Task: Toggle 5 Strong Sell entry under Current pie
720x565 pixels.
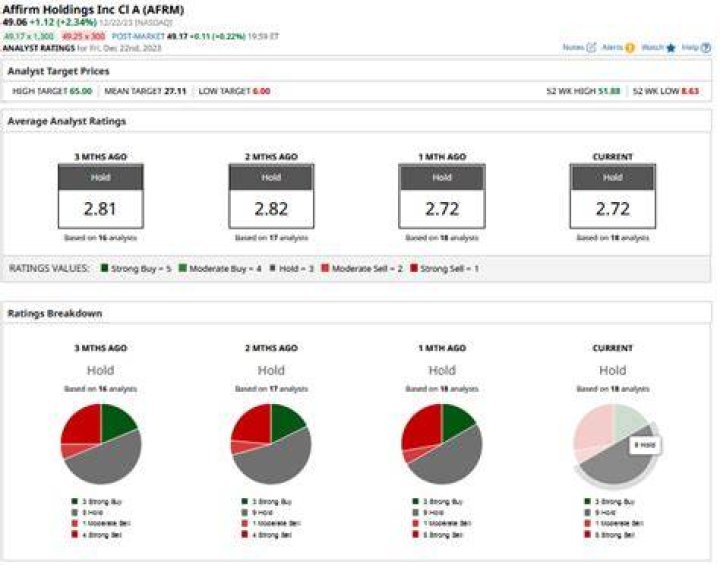Action: point(609,535)
